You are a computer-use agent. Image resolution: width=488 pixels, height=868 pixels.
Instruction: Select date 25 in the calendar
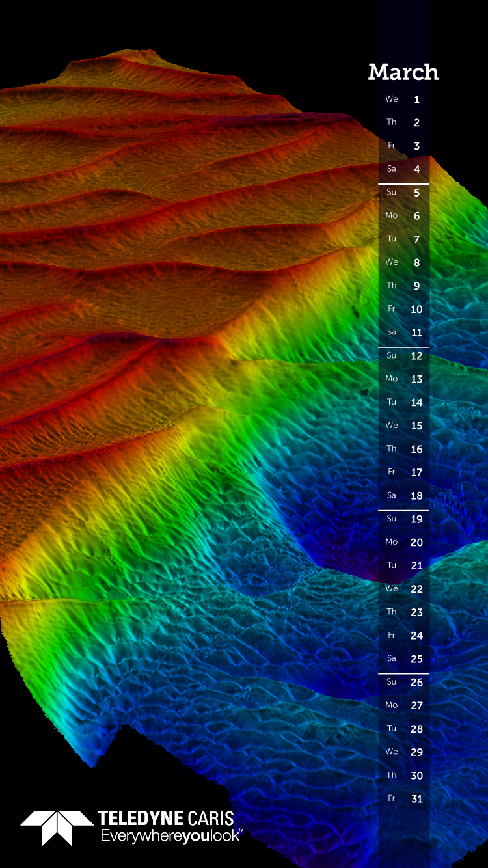click(x=417, y=659)
